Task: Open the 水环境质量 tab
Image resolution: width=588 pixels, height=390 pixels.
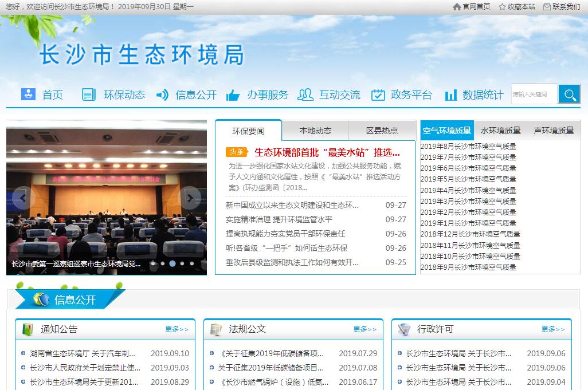Action: [501, 131]
